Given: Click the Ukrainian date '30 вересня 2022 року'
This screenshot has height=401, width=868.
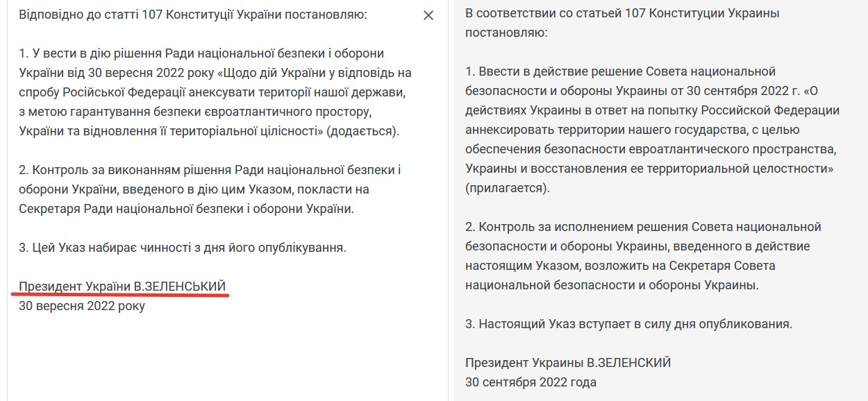Looking at the screenshot, I should click(x=82, y=305).
